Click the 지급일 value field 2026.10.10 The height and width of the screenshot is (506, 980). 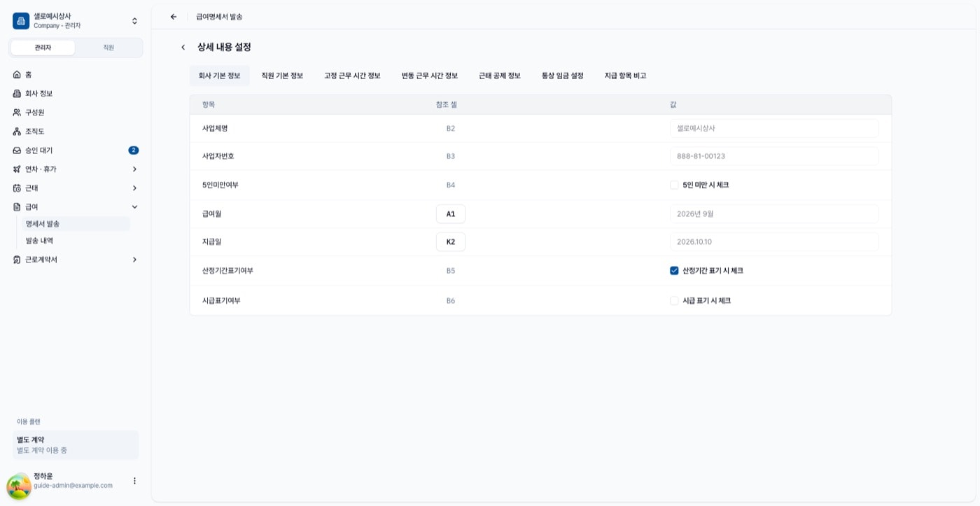click(x=774, y=241)
